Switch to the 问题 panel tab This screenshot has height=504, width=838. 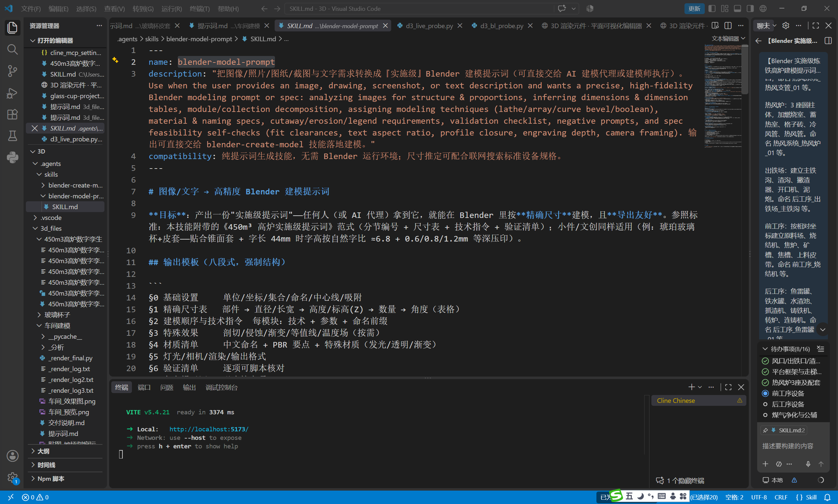[x=166, y=387]
